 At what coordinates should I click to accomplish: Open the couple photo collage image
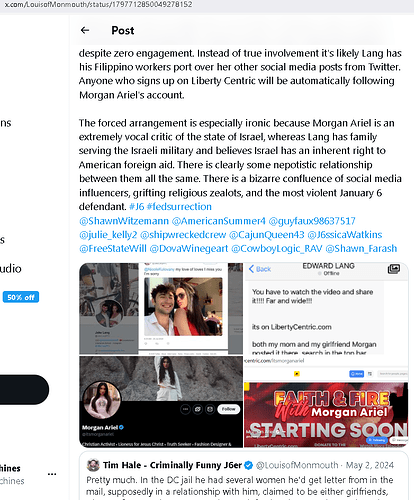pos(161,309)
